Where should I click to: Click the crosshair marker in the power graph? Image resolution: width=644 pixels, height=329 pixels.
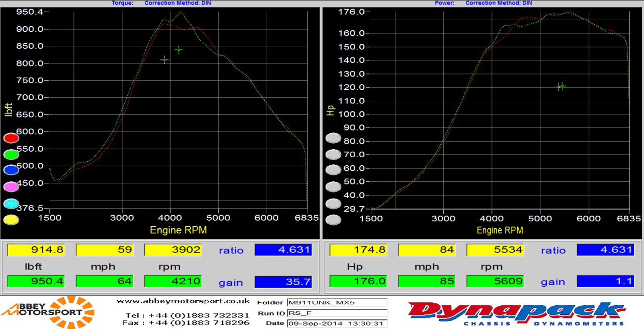point(560,87)
